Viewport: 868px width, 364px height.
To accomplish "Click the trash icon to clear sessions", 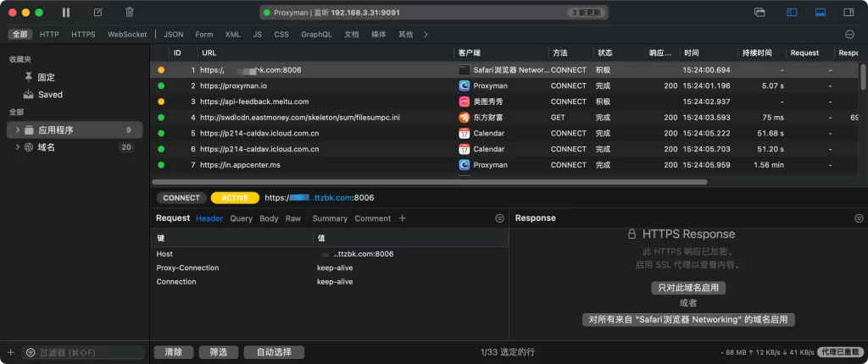I will click(x=129, y=13).
